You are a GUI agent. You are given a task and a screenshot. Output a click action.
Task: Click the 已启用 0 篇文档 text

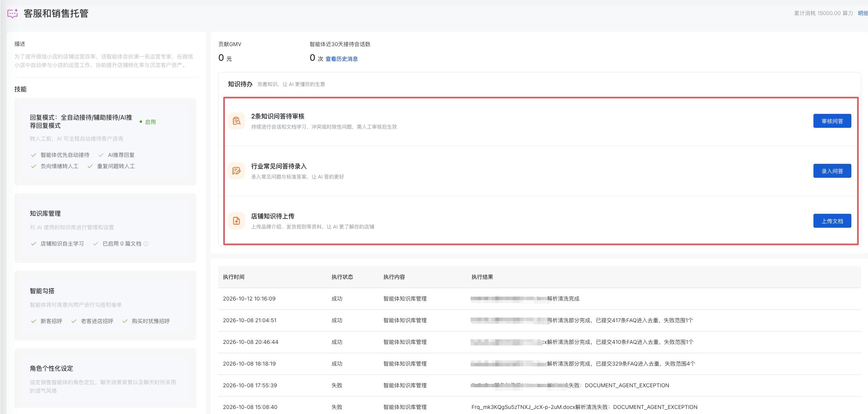[x=122, y=244]
